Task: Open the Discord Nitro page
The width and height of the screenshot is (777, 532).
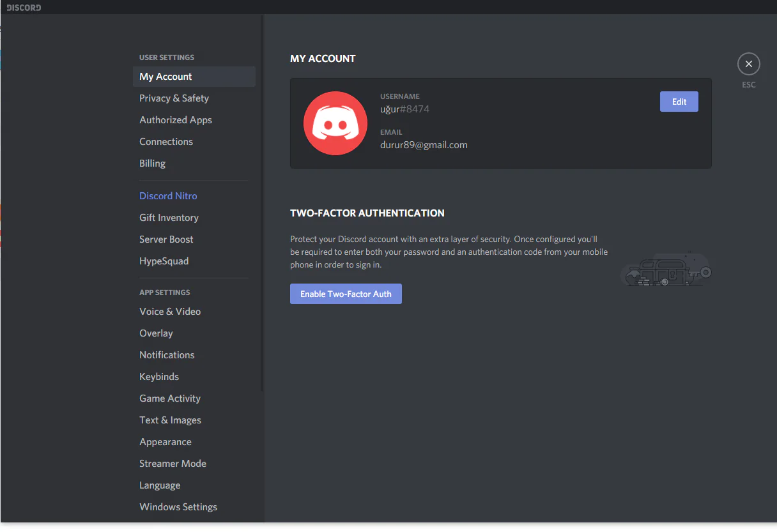Action: (168, 196)
